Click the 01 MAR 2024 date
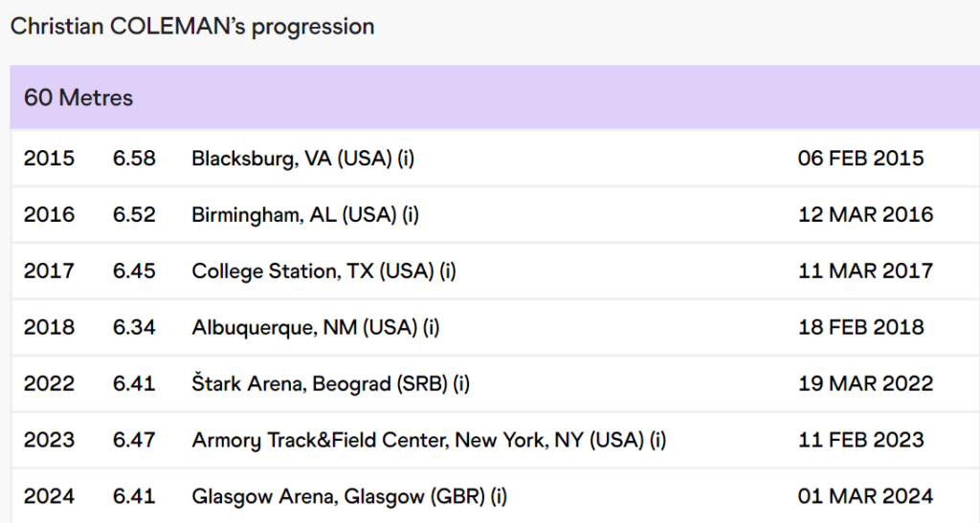The height and width of the screenshot is (523, 980). [865, 497]
